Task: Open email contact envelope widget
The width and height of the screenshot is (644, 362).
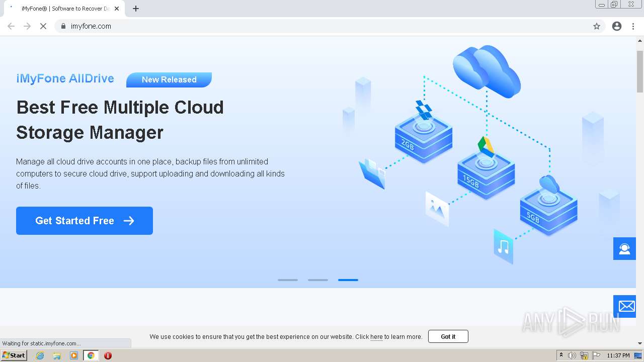Action: click(626, 306)
